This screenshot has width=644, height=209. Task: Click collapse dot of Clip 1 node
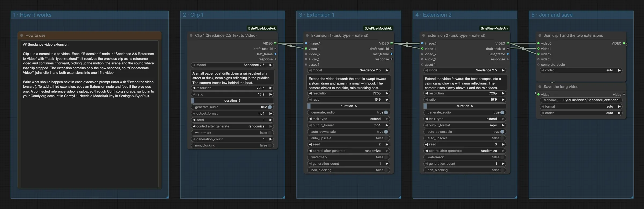coord(191,35)
